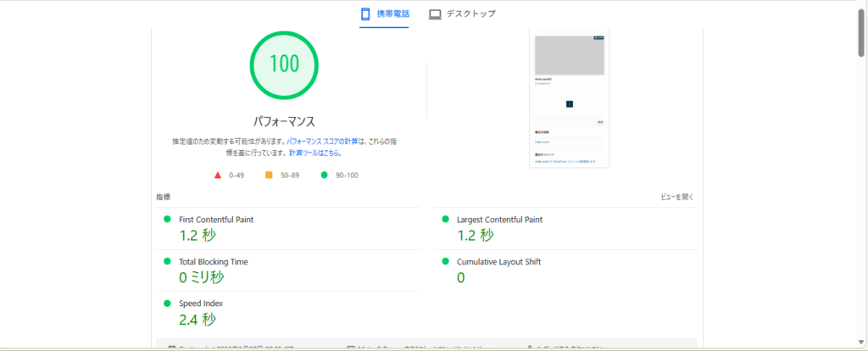The height and width of the screenshot is (351, 868).
Task: Click the red triangle 0–49 legend icon
Action: 218,175
